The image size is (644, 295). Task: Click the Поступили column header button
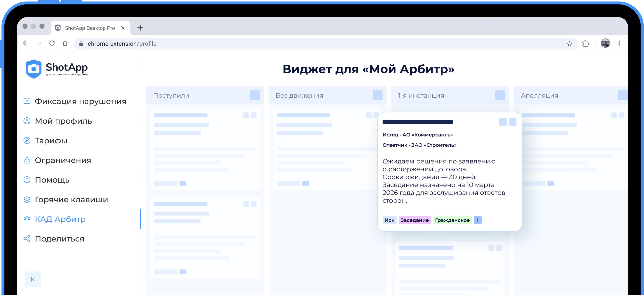coord(255,95)
